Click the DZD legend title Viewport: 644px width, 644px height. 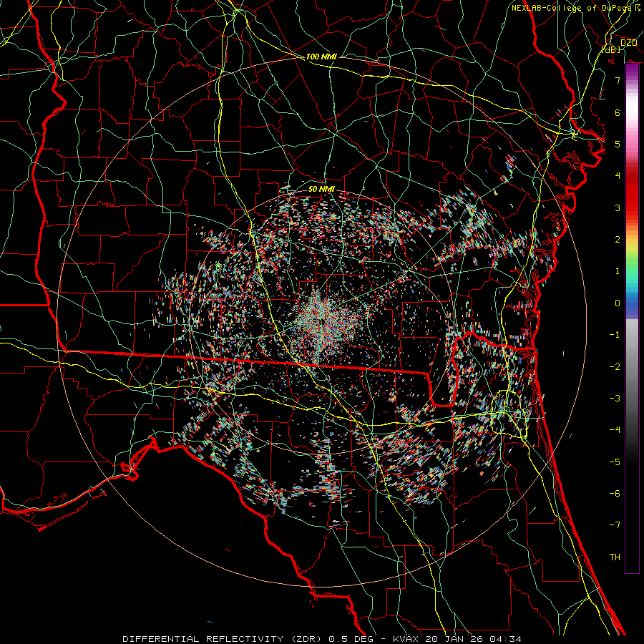[628, 43]
